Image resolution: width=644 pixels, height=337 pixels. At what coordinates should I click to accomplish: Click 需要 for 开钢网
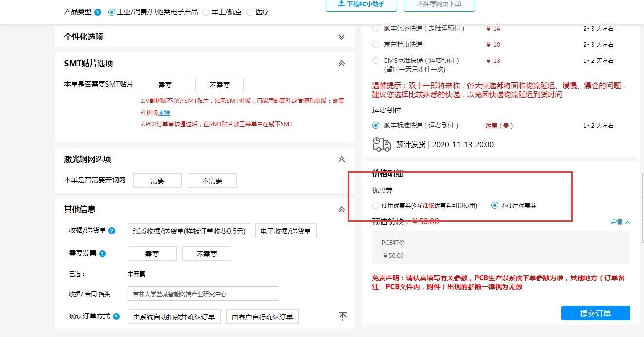tap(158, 180)
